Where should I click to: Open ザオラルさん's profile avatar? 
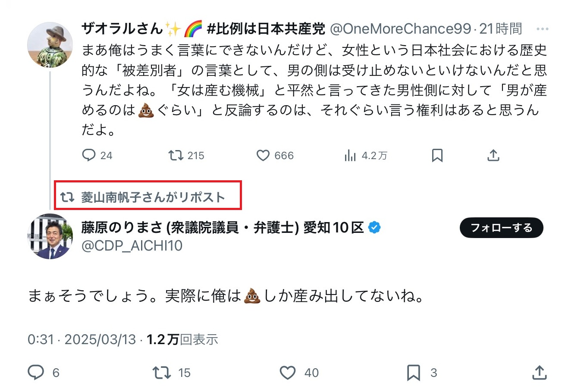click(50, 45)
